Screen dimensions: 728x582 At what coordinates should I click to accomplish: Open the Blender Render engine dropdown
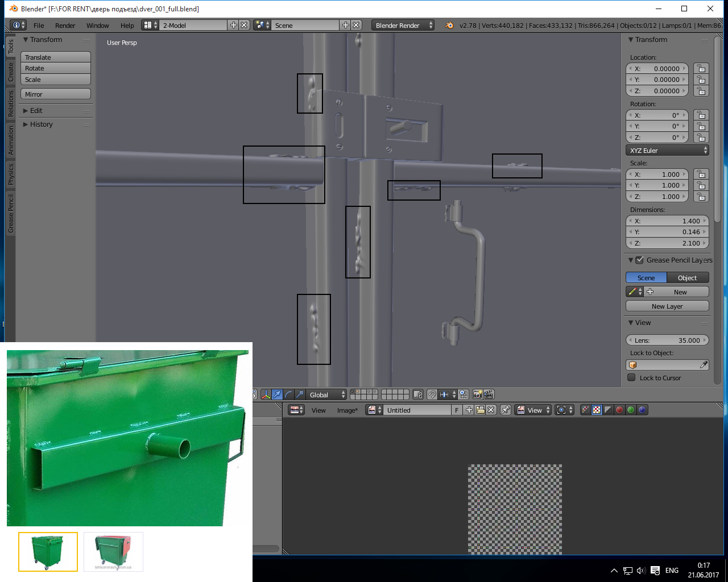tap(403, 26)
